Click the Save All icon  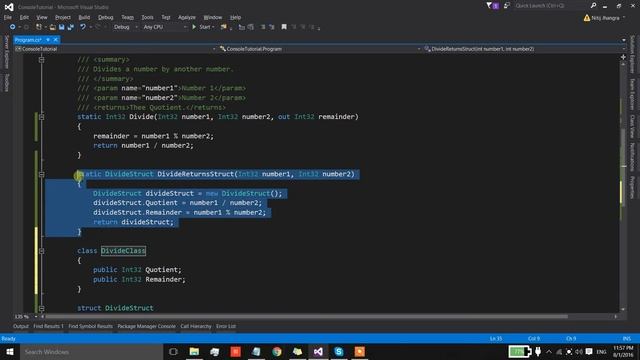click(71, 27)
